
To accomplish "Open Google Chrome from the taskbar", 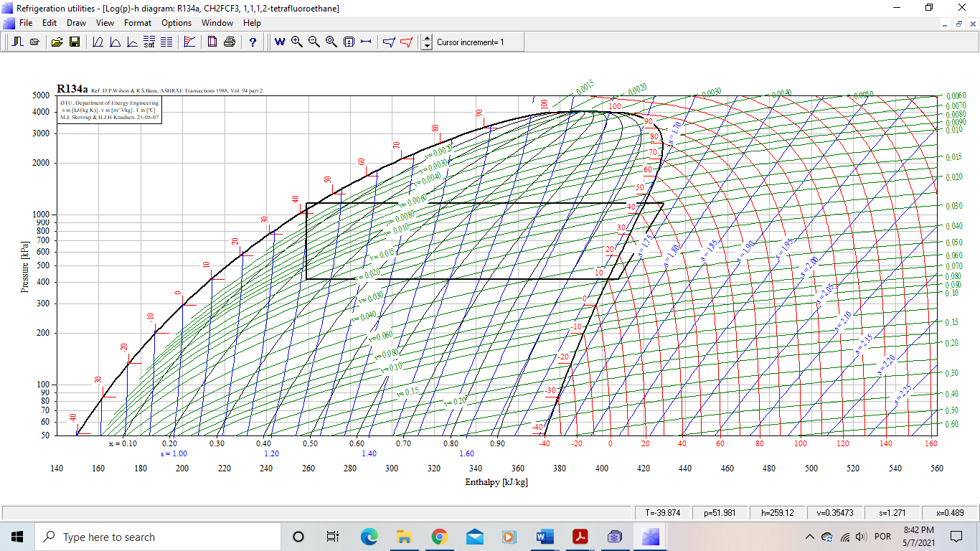I will 439,537.
